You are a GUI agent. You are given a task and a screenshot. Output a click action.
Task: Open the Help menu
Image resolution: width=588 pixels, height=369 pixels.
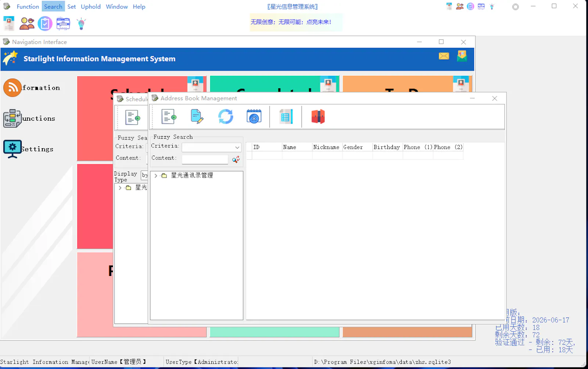point(139,7)
